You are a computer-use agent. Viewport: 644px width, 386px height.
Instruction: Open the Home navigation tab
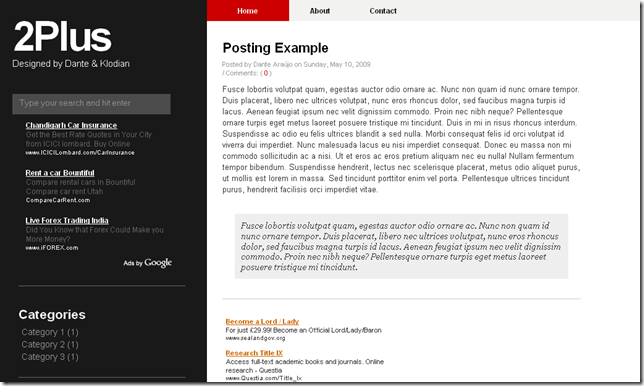pyautogui.click(x=248, y=11)
